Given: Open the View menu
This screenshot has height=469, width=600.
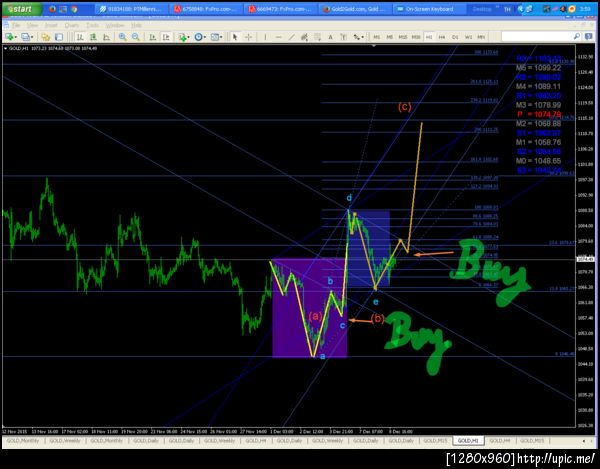Looking at the screenshot, I should coord(32,25).
